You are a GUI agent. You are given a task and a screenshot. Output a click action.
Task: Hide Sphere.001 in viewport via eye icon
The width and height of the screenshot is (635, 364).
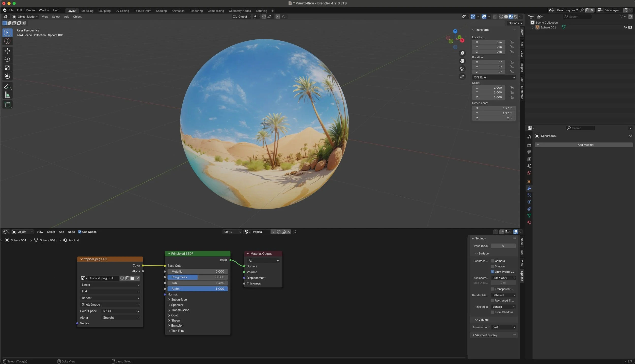click(x=625, y=27)
